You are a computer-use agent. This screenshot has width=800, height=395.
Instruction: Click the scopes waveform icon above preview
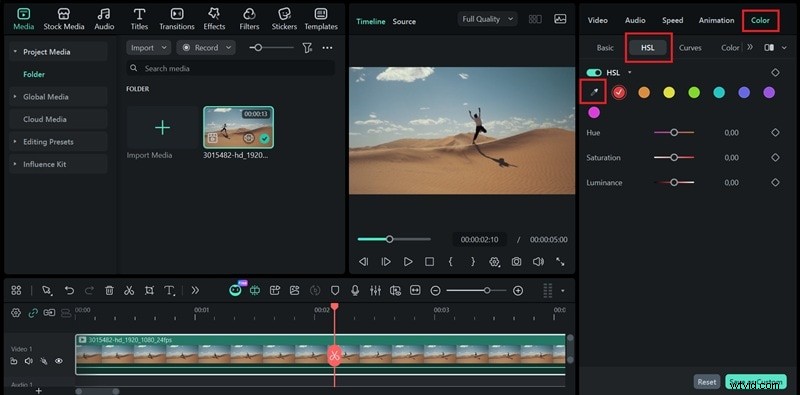click(560, 19)
